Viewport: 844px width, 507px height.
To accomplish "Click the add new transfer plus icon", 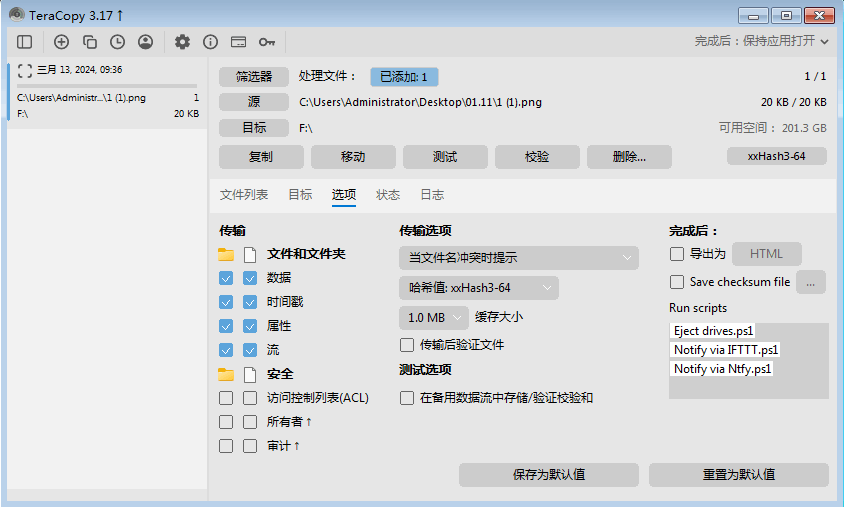I will pyautogui.click(x=61, y=42).
